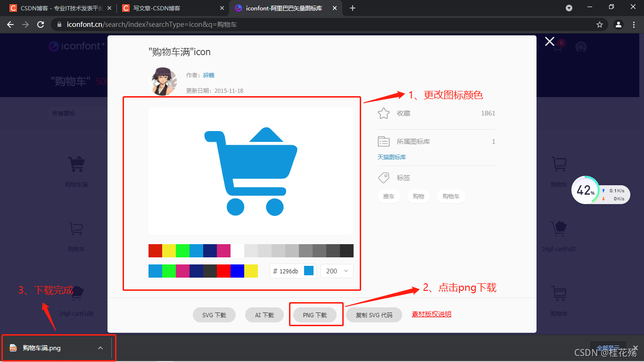Open author 碎蜂 profile link
Screen dimensions: 644x362
click(209, 75)
